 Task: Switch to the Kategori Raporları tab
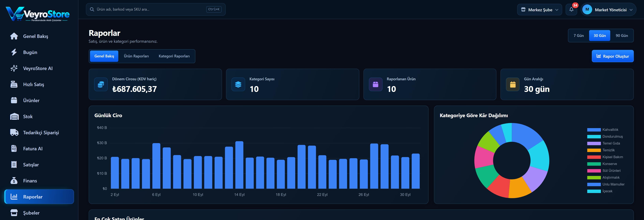point(174,56)
